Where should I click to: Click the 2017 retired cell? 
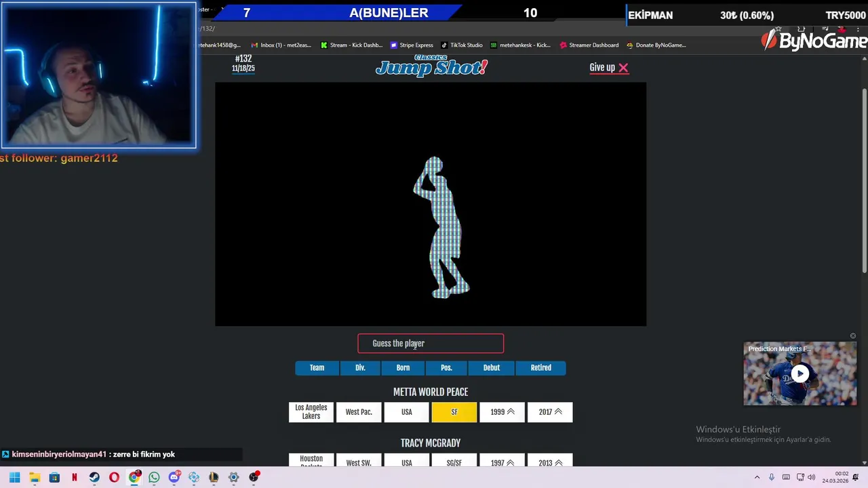tap(550, 412)
